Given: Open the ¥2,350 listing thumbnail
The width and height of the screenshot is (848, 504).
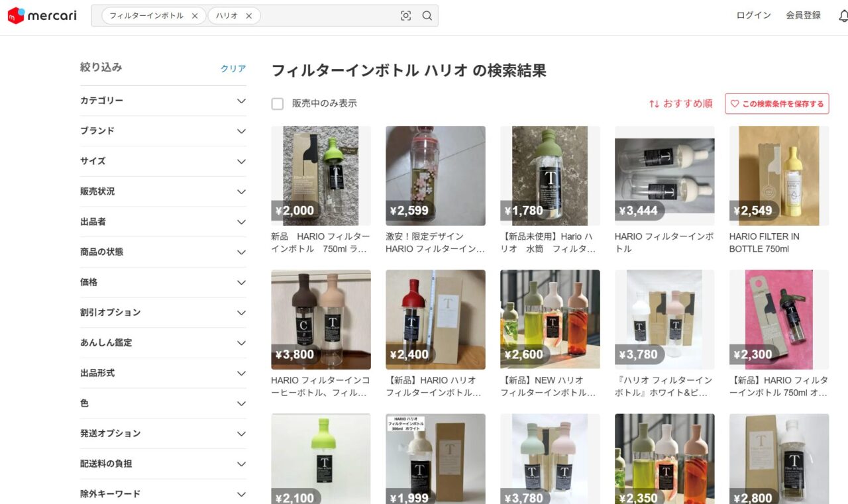Looking at the screenshot, I should click(x=664, y=459).
